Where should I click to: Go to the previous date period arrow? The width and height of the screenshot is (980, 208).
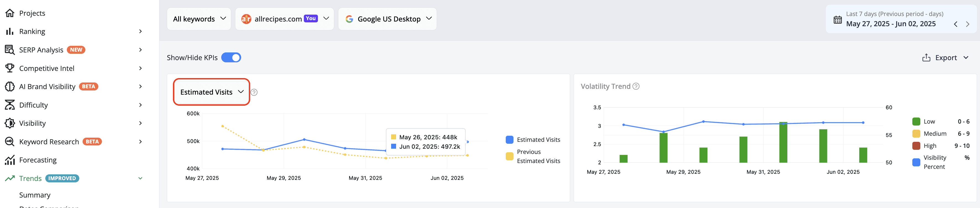[x=955, y=24]
